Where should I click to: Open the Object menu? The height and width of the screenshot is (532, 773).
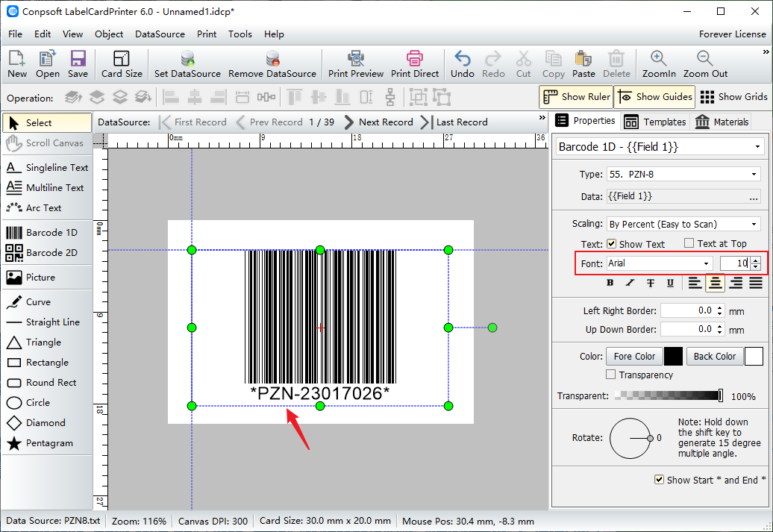[109, 34]
